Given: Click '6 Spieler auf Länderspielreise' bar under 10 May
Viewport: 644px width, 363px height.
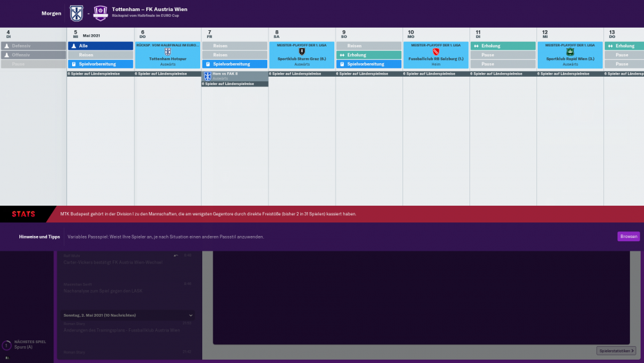Looking at the screenshot, I should pos(436,74).
